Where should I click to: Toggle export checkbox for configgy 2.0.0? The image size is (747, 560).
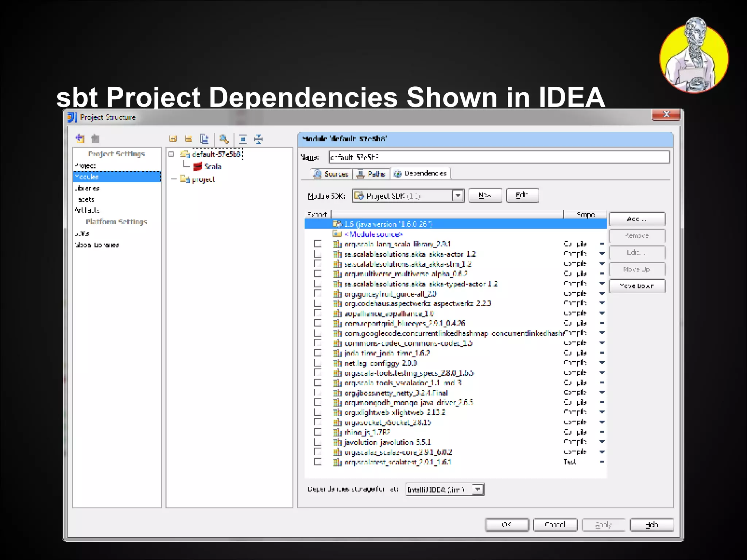(x=318, y=363)
